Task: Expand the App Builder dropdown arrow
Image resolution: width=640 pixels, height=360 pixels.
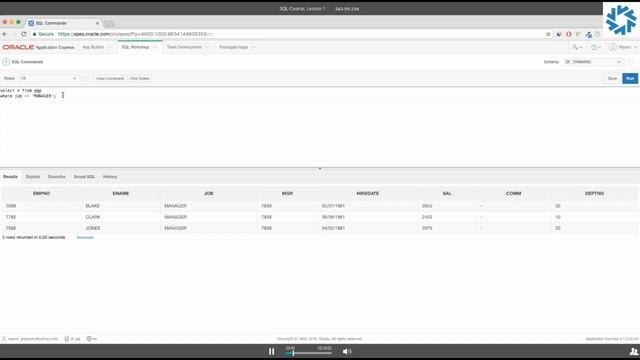Action: 109,47
